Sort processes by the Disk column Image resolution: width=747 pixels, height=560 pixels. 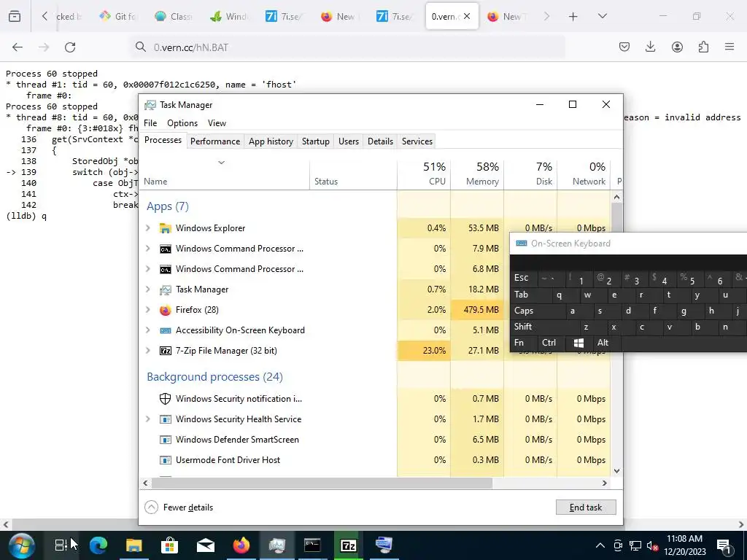click(530, 174)
